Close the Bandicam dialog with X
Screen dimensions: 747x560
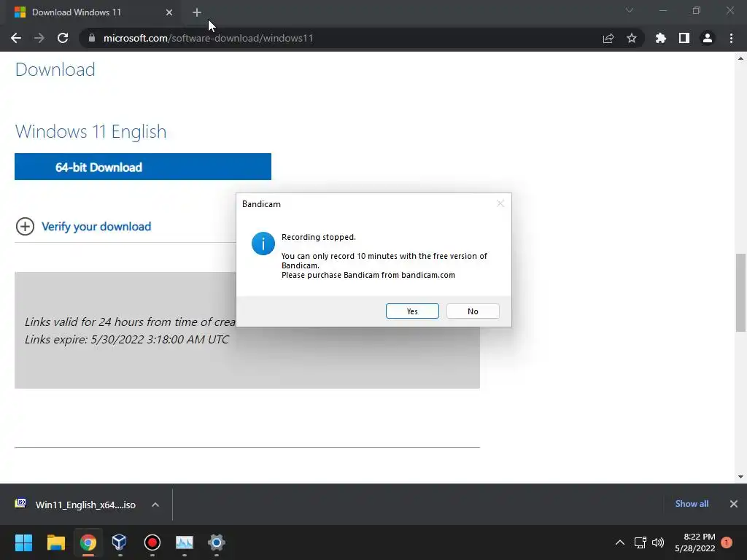point(500,203)
